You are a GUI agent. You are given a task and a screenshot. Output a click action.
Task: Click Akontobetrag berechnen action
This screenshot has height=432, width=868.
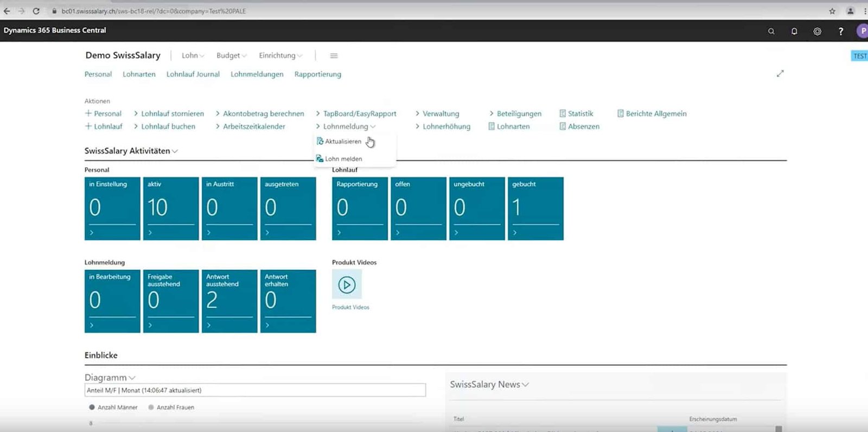260,113
